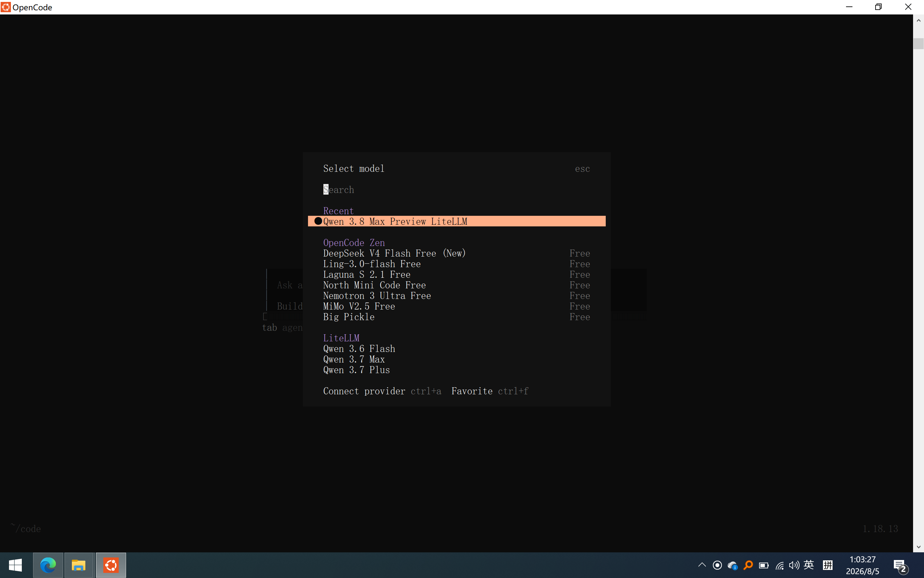Open File Explorer from taskbar
This screenshot has height=578, width=924.
click(79, 565)
